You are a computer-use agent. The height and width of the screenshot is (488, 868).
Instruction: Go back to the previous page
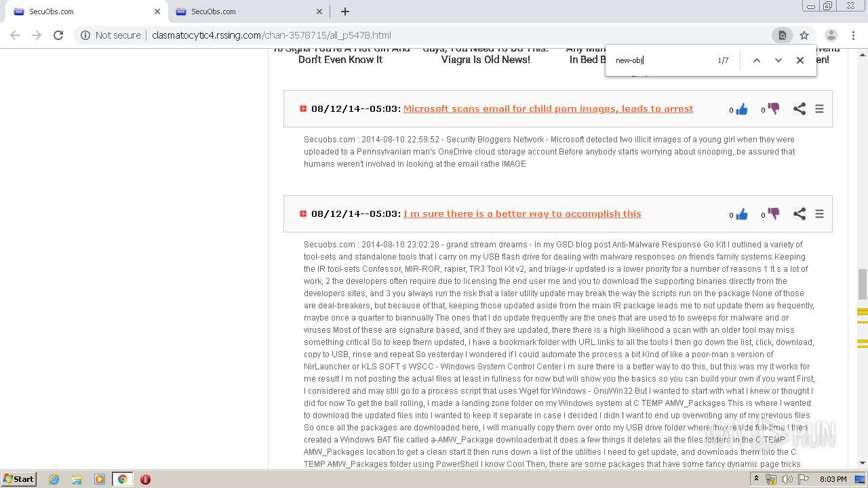(15, 35)
